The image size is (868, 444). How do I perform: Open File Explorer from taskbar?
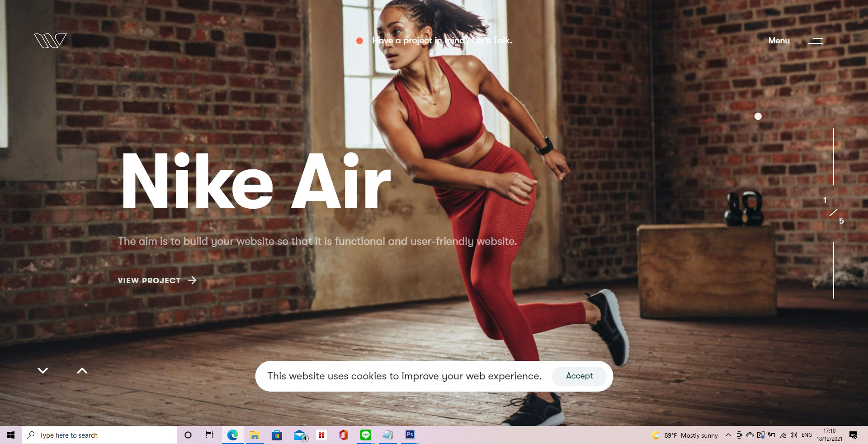tap(255, 435)
